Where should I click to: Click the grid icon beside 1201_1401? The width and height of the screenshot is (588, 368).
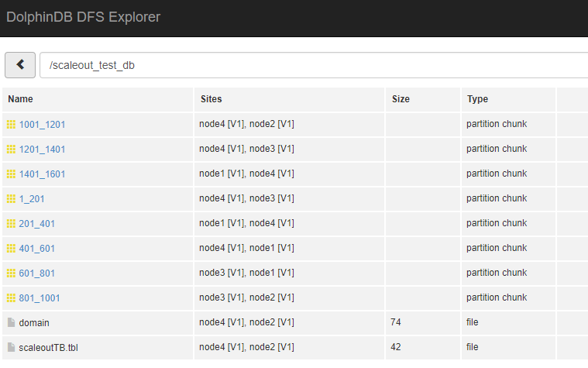[11, 150]
